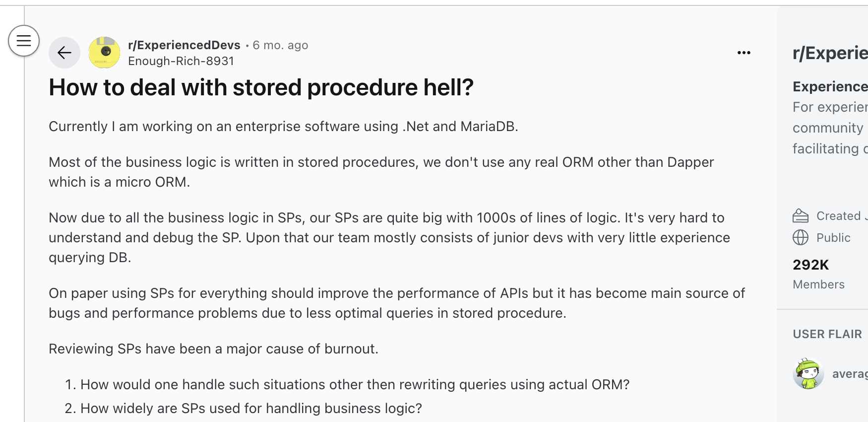Open Enough-Rich-8931 user profile
The width and height of the screenshot is (868, 422).
[x=181, y=61]
